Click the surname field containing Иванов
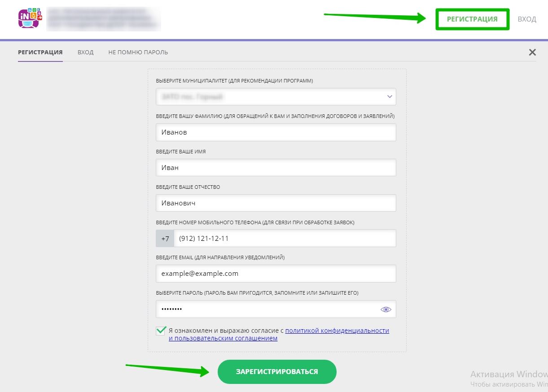The image size is (548, 392). coord(276,132)
